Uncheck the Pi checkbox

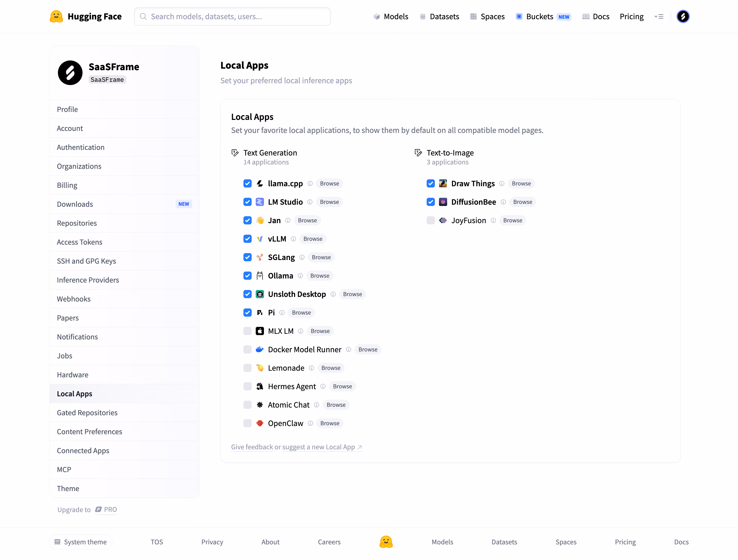pos(247,313)
